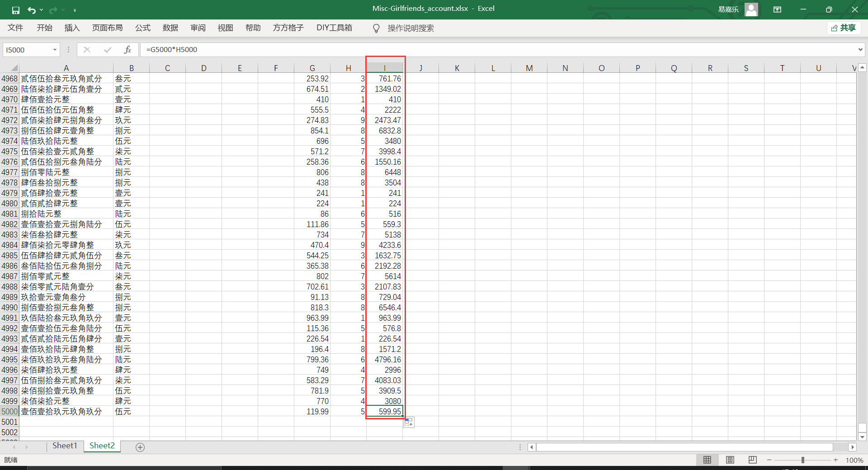Screen dimensions: 868x470
Task: Click cell with value 599.95
Action: 384,412
